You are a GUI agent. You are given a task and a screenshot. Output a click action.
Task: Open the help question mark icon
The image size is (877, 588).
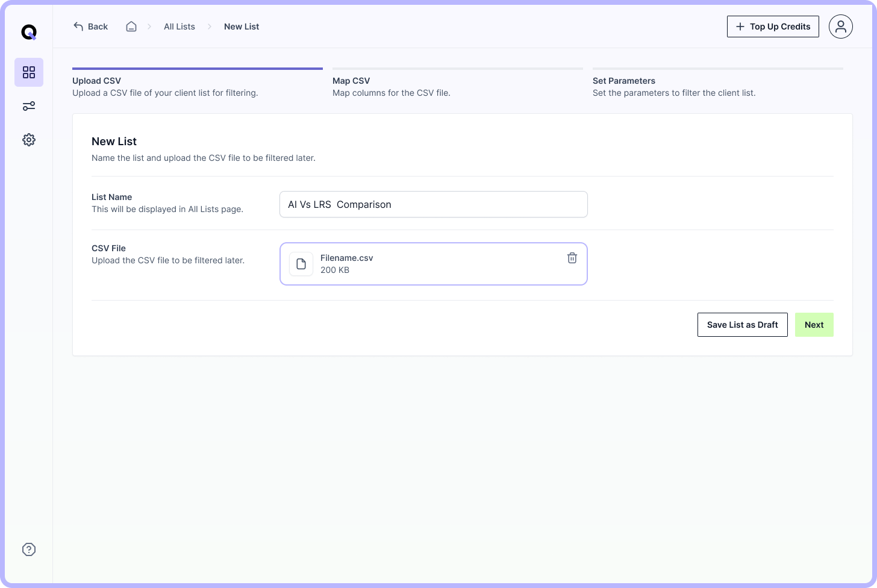pos(29,549)
